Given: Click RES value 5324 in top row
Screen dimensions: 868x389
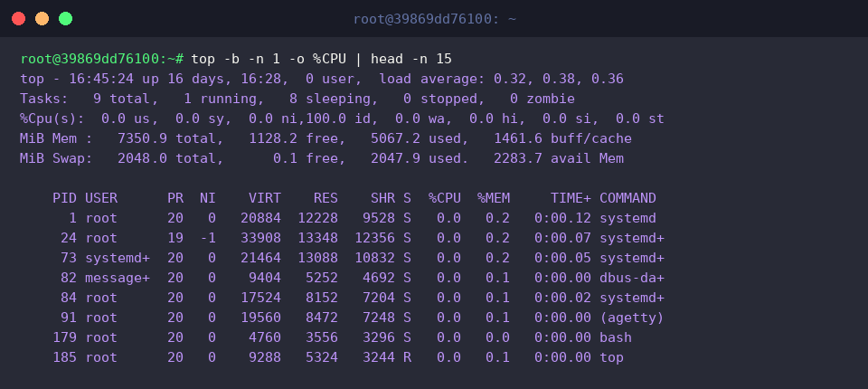Looking at the screenshot, I should tap(322, 358).
